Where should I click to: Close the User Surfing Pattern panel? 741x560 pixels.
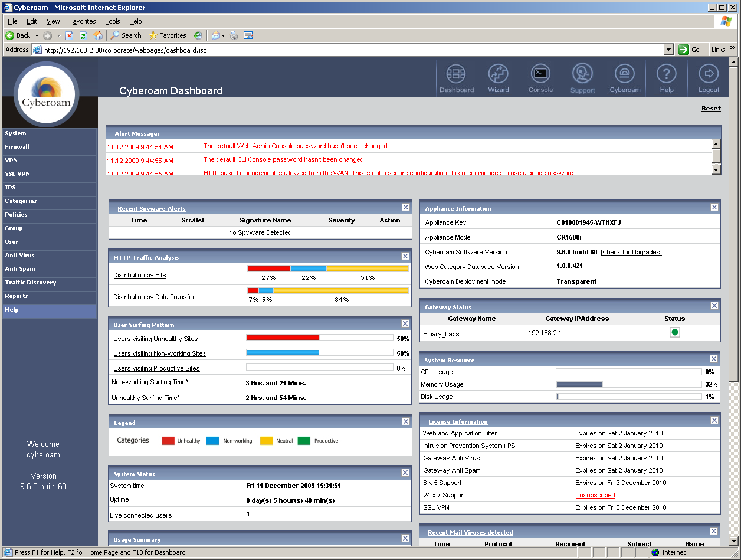click(405, 323)
